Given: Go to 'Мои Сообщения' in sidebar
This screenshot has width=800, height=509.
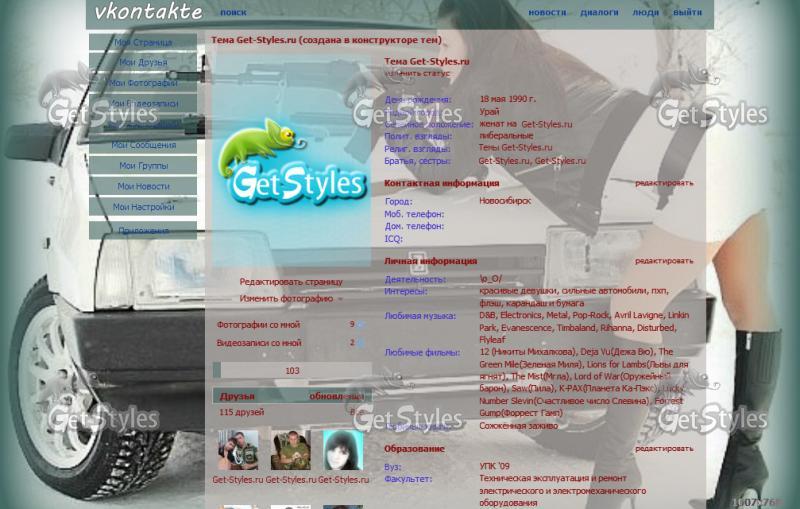Looking at the screenshot, I should (143, 145).
